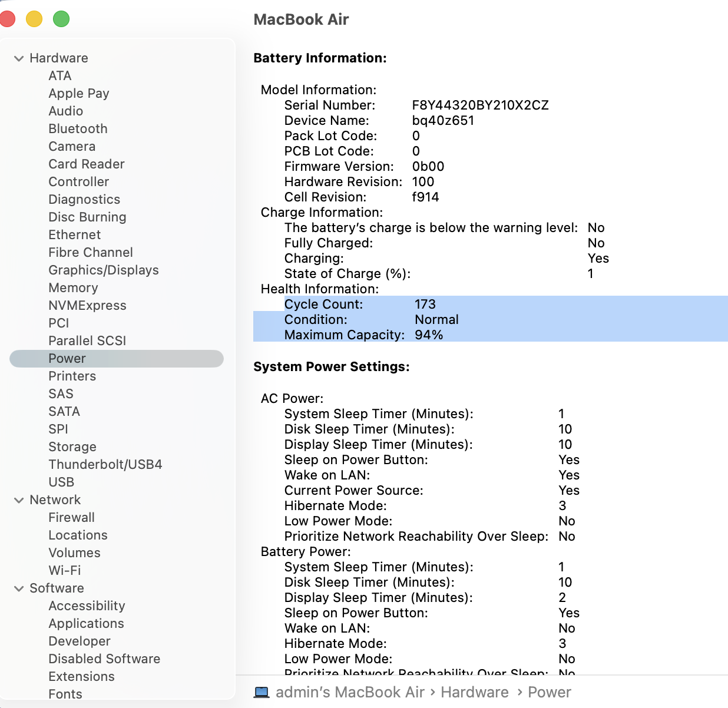
Task: Click the Firmware Version value 0b00
Action: [x=428, y=167]
